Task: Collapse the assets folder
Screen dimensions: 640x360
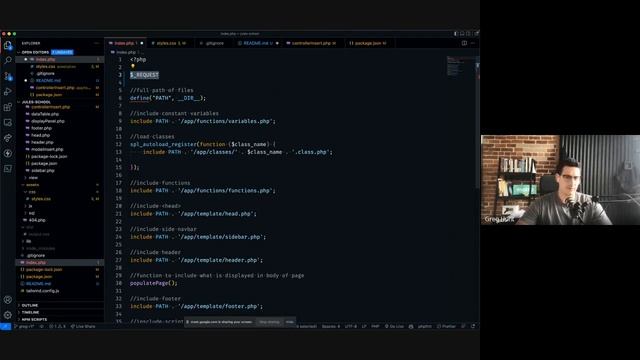Action: pos(33,185)
